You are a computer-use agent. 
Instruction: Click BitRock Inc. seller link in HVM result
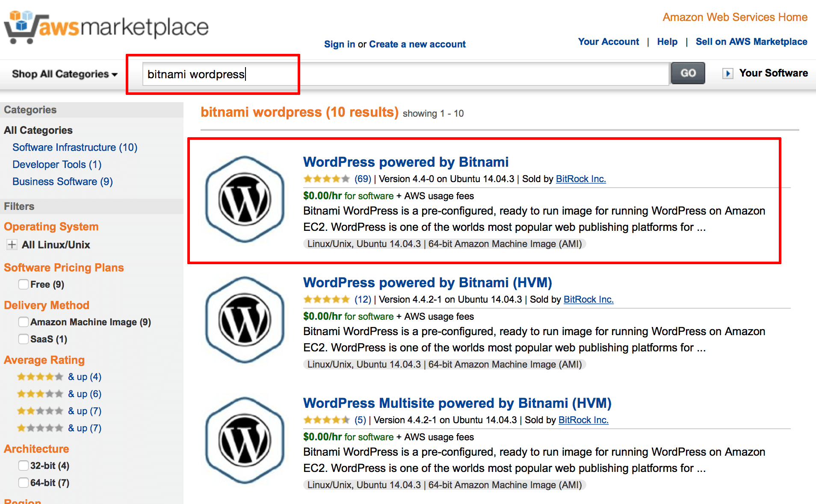[x=588, y=299]
